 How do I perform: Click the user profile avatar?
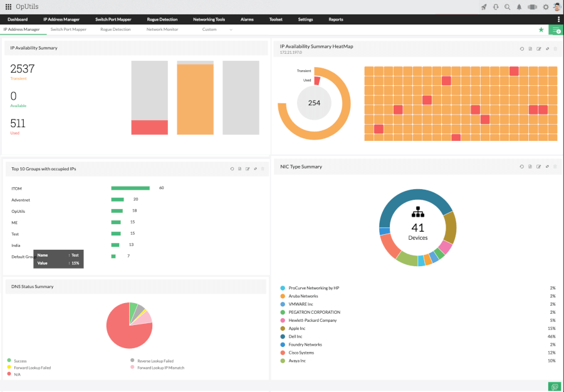[557, 7]
